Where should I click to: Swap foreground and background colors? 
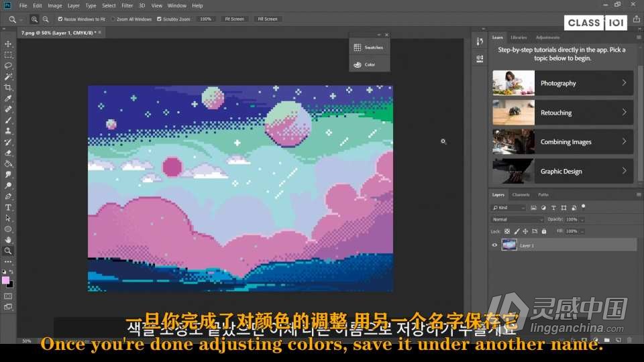click(x=11, y=271)
